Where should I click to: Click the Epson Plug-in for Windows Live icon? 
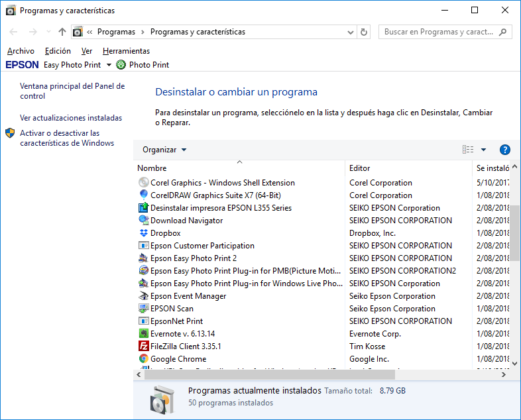(144, 284)
